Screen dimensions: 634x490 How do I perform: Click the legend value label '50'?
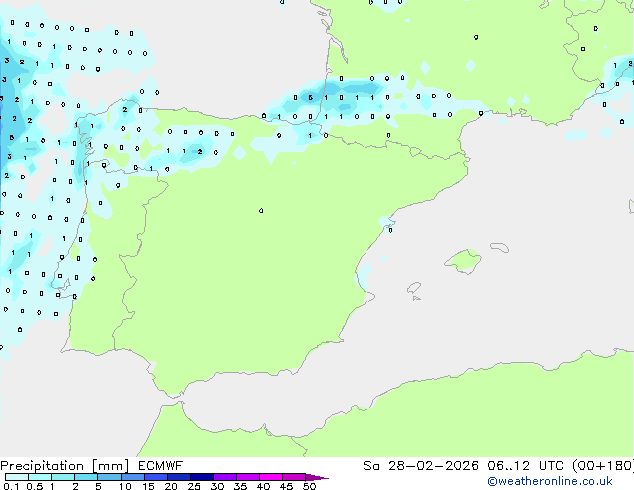point(309,486)
